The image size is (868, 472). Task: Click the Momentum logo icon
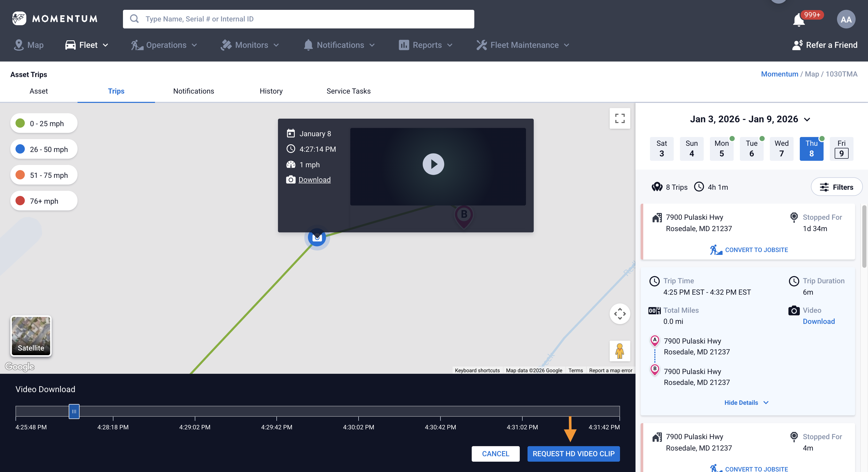click(19, 18)
